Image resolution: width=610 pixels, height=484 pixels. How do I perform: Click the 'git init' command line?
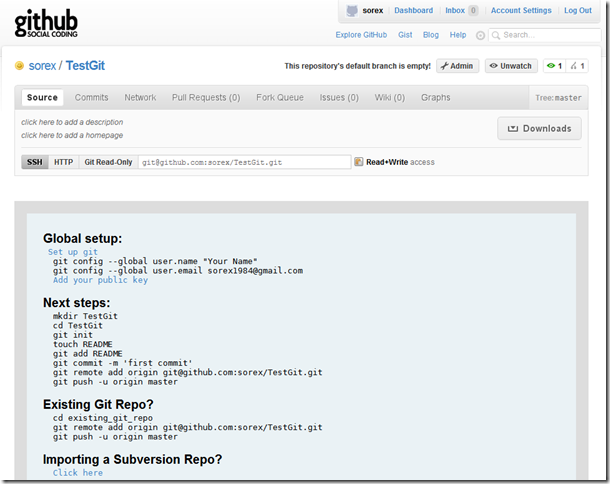point(73,335)
